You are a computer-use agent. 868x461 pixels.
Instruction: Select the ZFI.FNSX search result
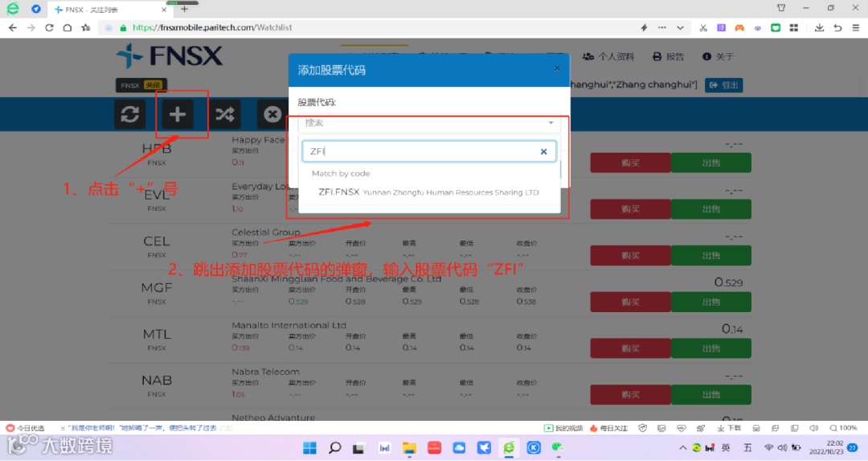[429, 192]
